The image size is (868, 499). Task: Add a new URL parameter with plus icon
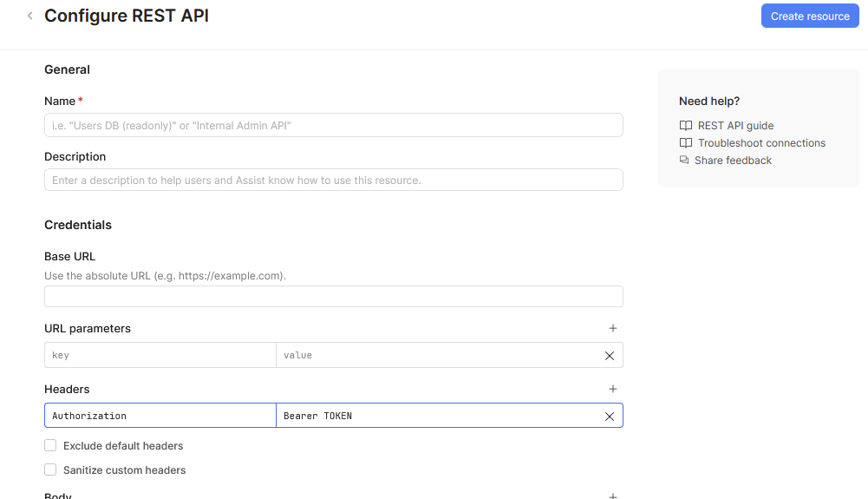(613, 328)
